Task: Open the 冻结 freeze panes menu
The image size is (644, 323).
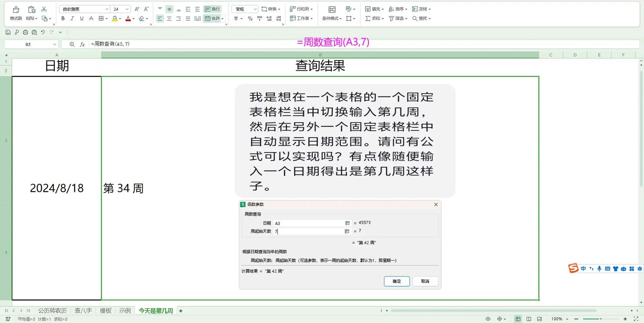Action: point(421,9)
